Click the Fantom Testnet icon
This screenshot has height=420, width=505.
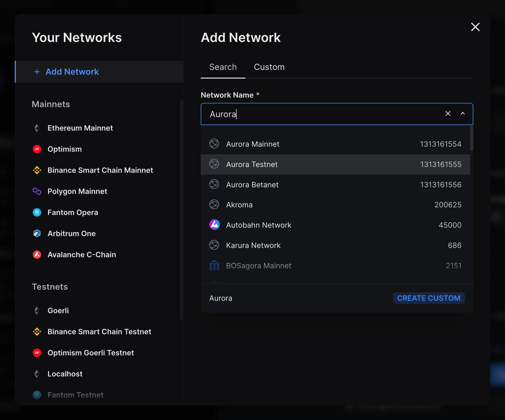(37, 395)
